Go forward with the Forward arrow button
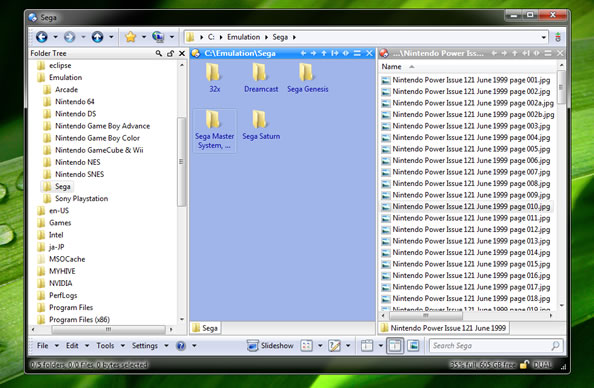594x388 pixels. (x=69, y=37)
